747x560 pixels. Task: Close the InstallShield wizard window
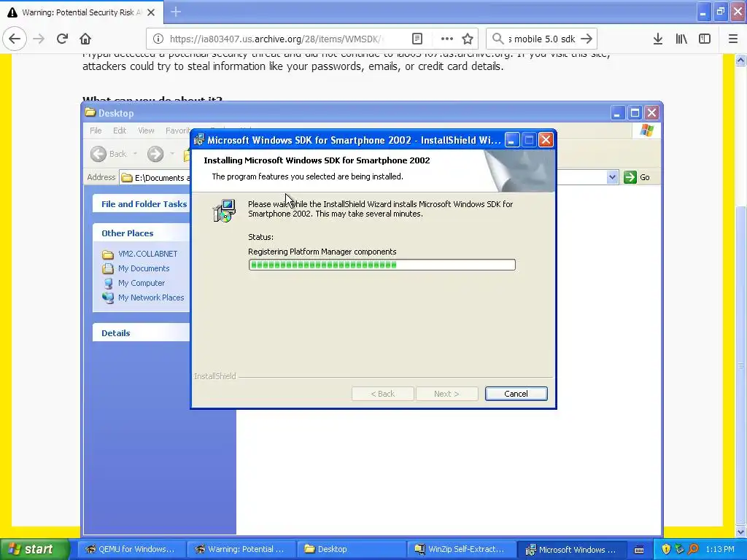coord(546,140)
